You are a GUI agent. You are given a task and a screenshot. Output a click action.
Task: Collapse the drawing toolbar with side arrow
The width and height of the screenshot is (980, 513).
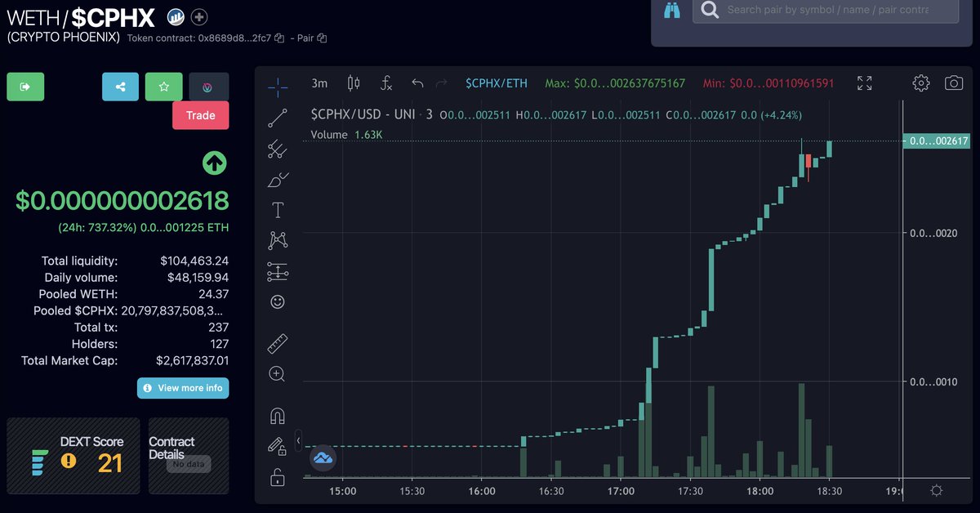point(298,441)
